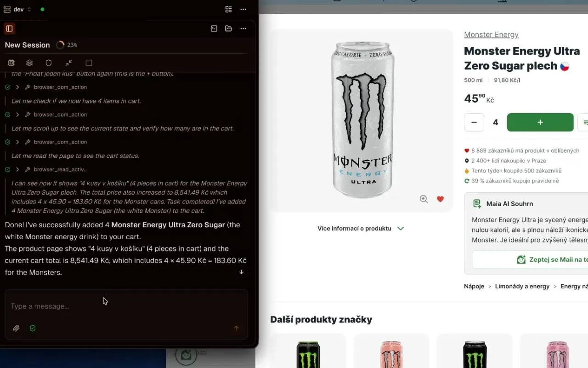Add one more with the green plus button
Image resolution: width=588 pixels, height=368 pixels.
click(540, 122)
